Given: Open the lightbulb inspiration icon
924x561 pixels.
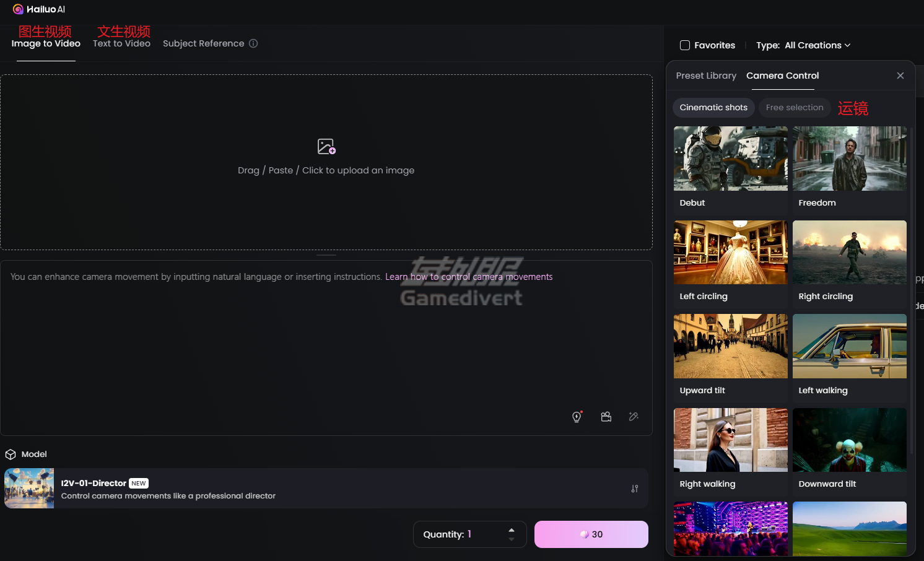Looking at the screenshot, I should coord(577,417).
